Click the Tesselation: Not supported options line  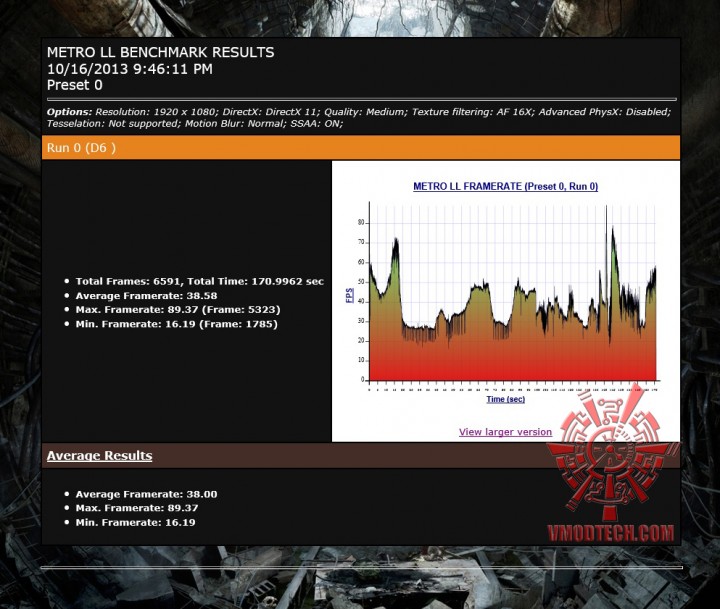point(195,124)
